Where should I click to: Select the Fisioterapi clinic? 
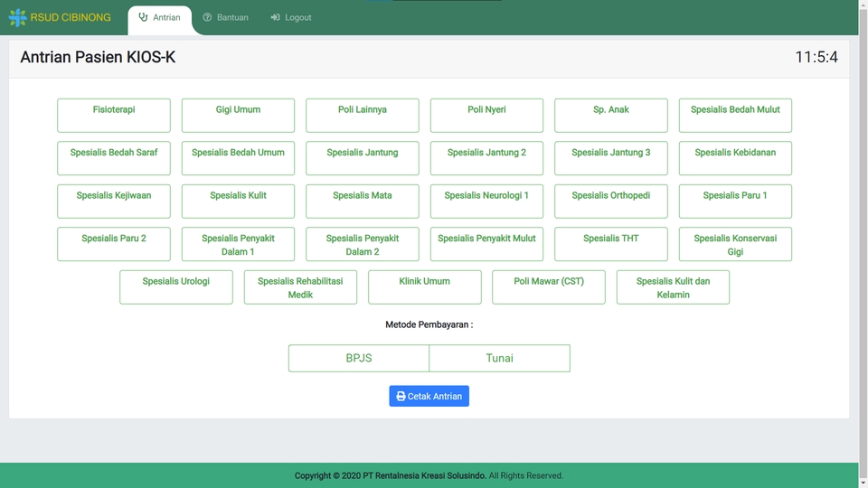tap(114, 116)
